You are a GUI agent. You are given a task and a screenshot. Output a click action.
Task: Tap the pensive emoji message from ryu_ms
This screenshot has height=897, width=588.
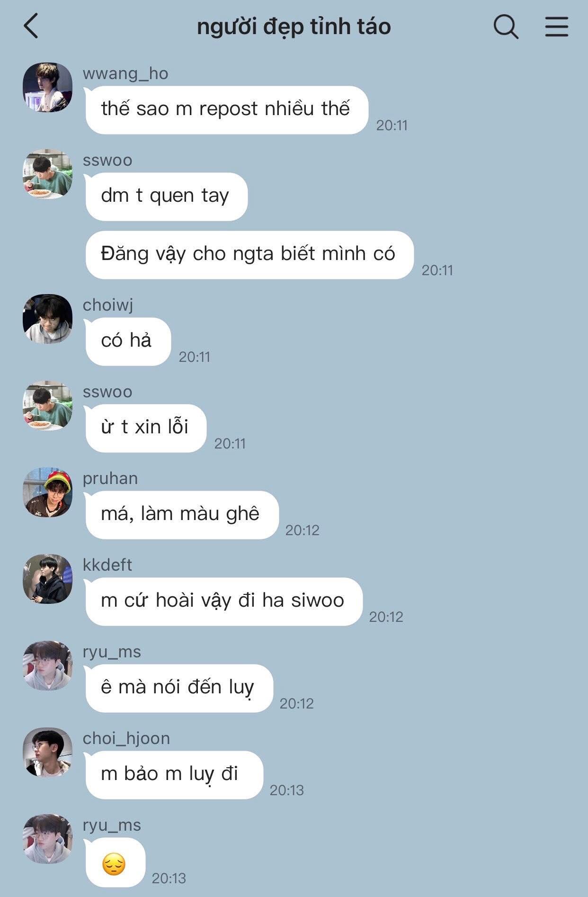click(115, 862)
